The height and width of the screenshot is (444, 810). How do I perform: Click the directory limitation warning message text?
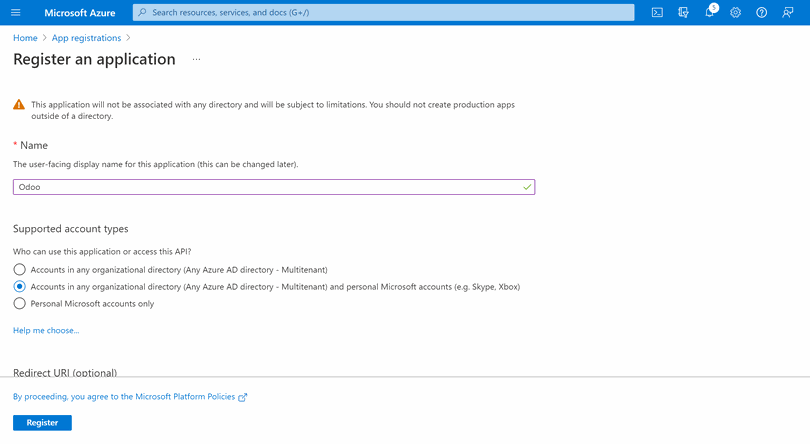tap(273, 110)
